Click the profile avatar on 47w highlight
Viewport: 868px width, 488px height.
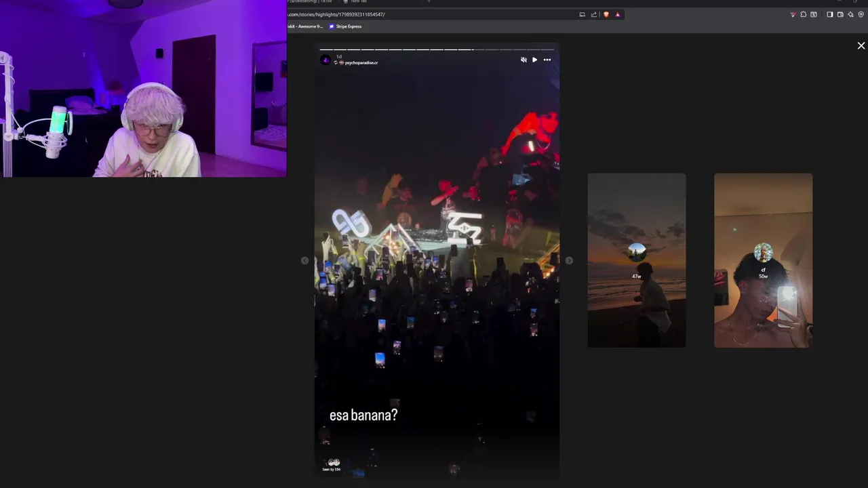[637, 253]
